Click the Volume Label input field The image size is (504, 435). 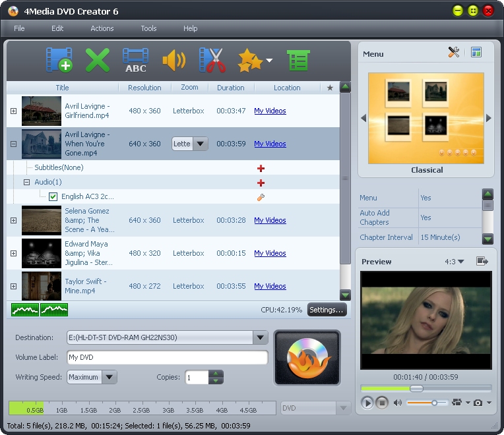[167, 357]
